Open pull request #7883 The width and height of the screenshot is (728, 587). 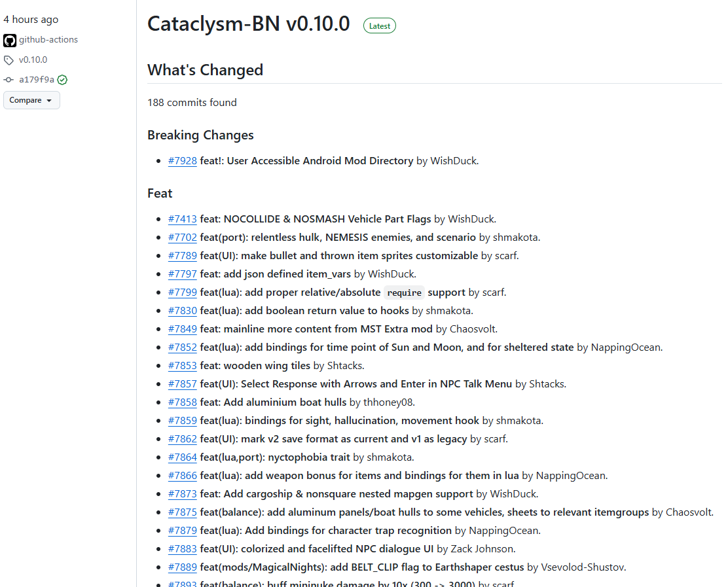(x=183, y=549)
